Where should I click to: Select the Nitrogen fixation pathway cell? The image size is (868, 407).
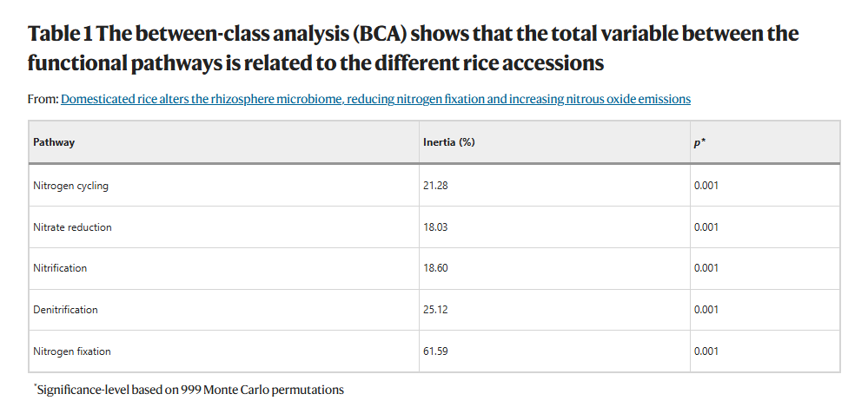[223, 351]
